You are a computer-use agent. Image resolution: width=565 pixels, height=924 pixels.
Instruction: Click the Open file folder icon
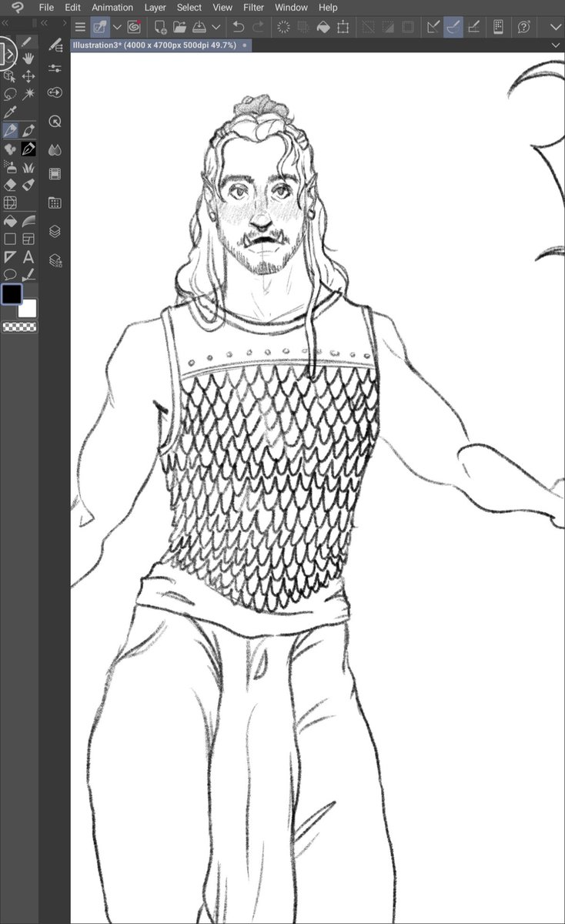179,27
